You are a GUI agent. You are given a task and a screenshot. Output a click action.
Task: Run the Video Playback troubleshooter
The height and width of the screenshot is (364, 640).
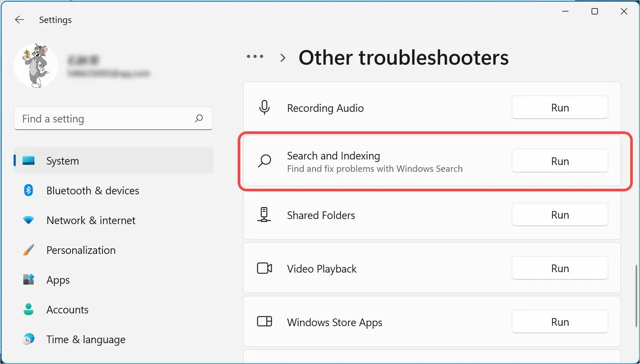560,268
